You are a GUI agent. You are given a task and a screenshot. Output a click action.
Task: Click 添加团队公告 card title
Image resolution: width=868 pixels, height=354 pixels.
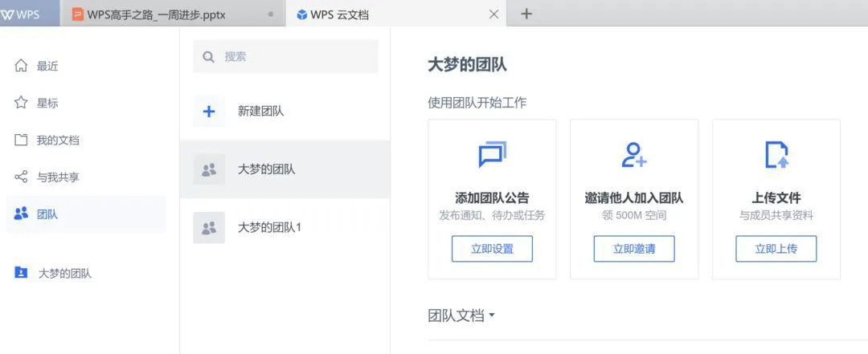click(492, 198)
